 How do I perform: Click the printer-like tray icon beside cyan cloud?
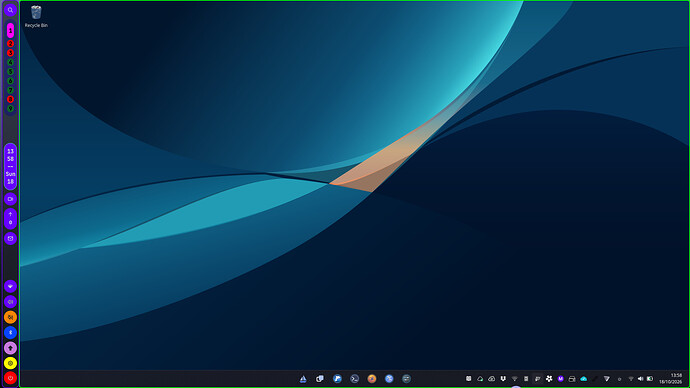pyautogui.click(x=572, y=378)
